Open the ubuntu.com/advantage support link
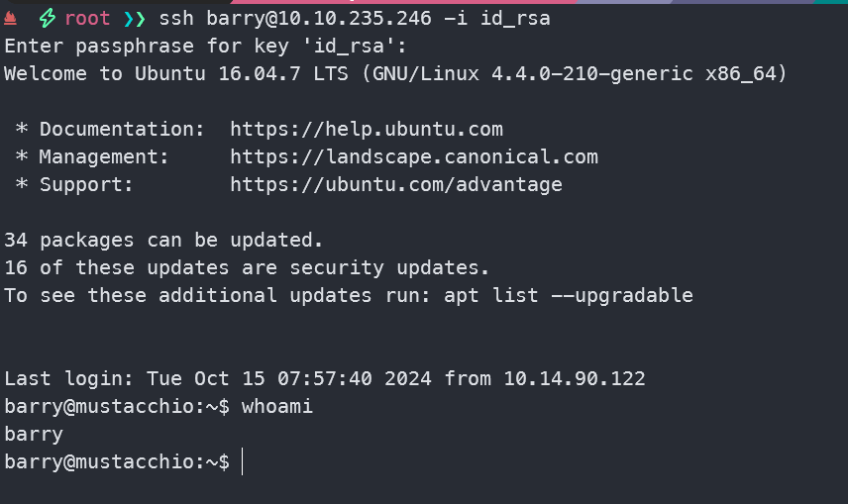 point(396,184)
